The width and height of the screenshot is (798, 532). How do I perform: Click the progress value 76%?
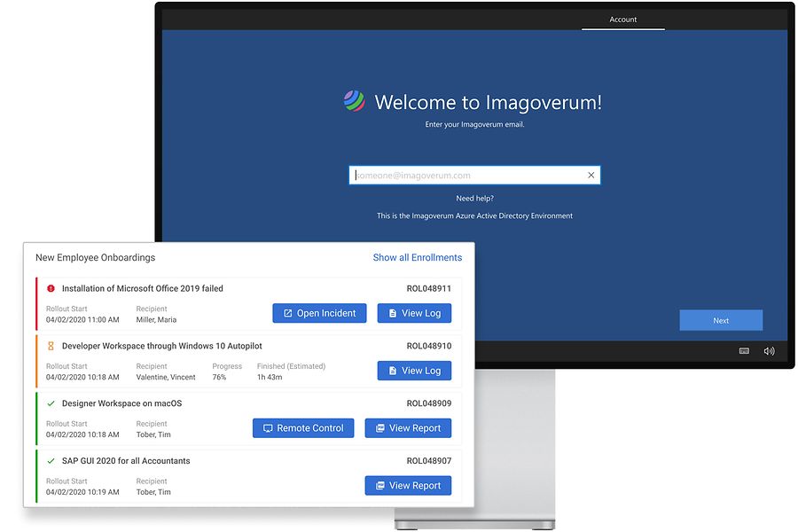[x=219, y=377]
